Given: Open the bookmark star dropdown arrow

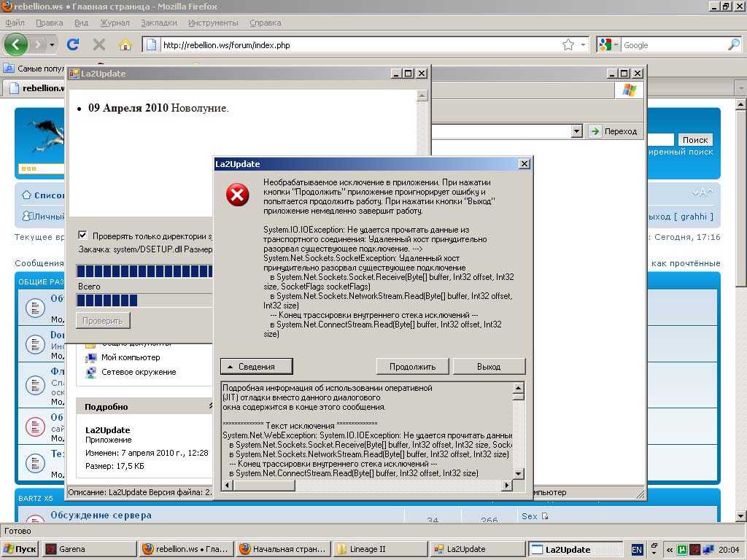Looking at the screenshot, I should (x=583, y=45).
